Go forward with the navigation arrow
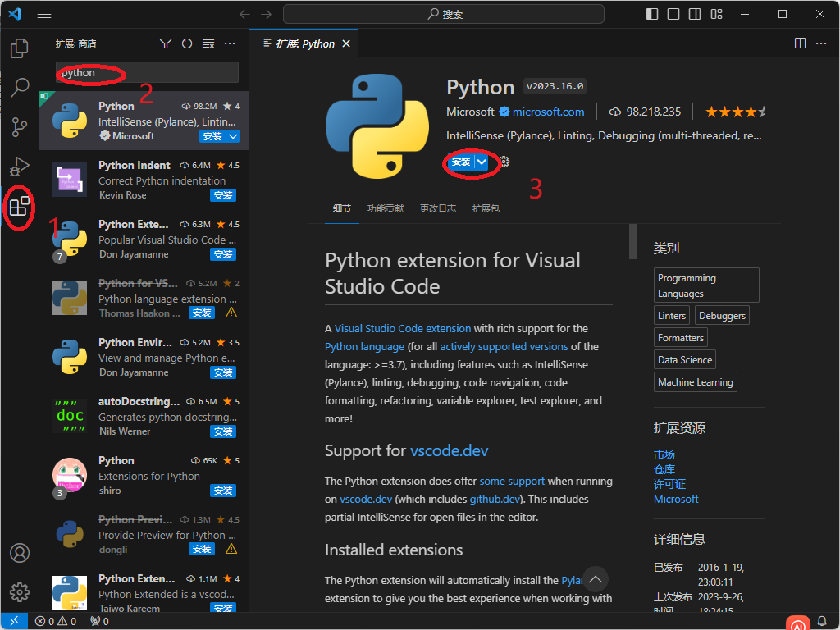This screenshot has height=630, width=840. [267, 15]
